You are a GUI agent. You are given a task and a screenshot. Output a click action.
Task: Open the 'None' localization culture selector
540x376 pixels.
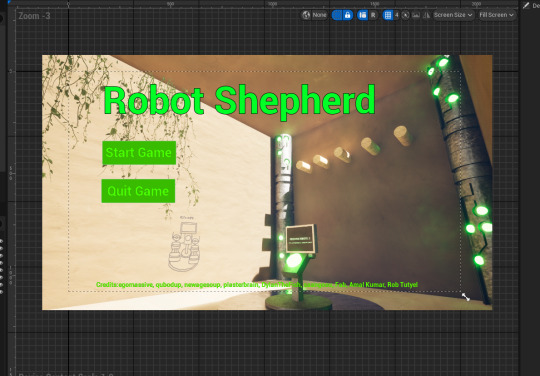click(x=319, y=15)
